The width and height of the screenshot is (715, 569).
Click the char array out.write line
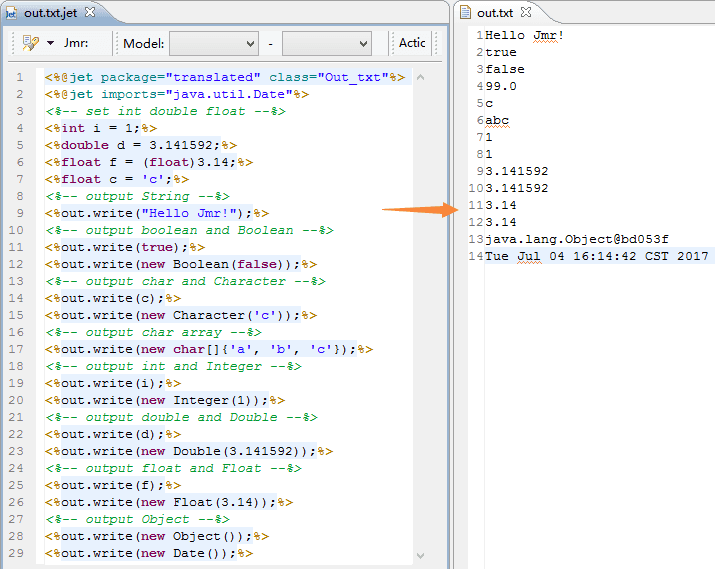click(209, 349)
